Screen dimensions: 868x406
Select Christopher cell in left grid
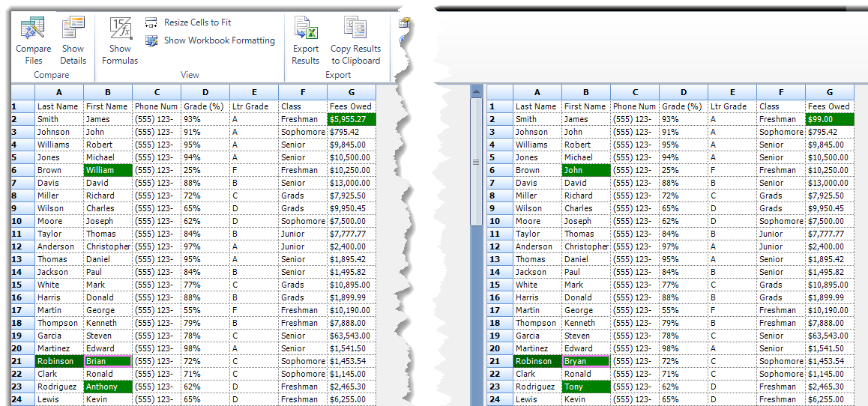tap(108, 246)
